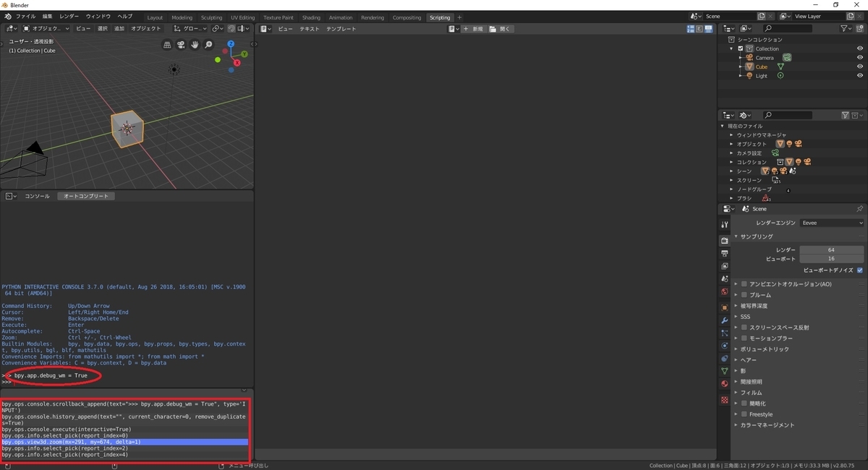Switch to the Layout workspace tab
The width and height of the screenshot is (868, 470).
point(155,17)
